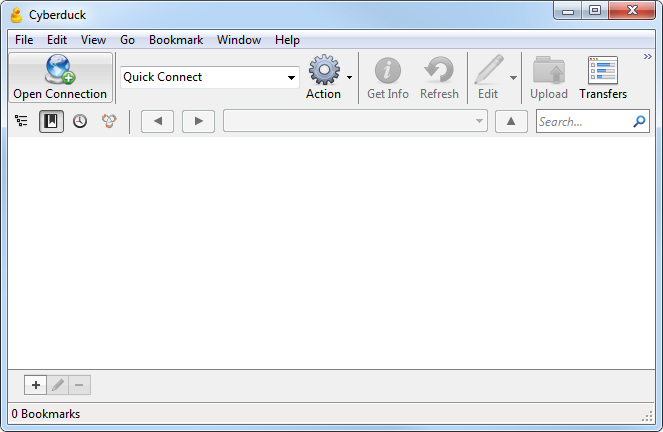Expand the Action dropdown arrow
Image resolution: width=663 pixels, height=432 pixels.
349,77
